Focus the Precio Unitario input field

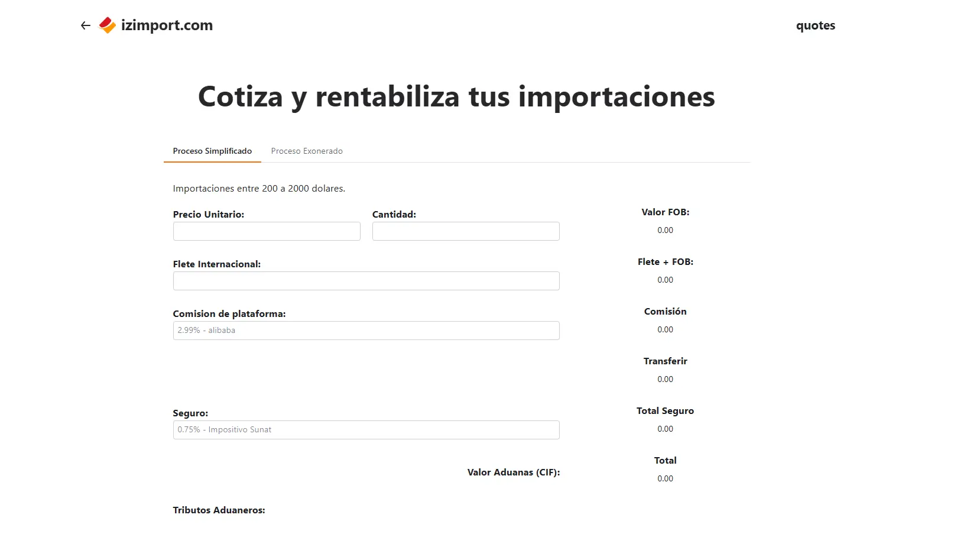click(x=267, y=231)
